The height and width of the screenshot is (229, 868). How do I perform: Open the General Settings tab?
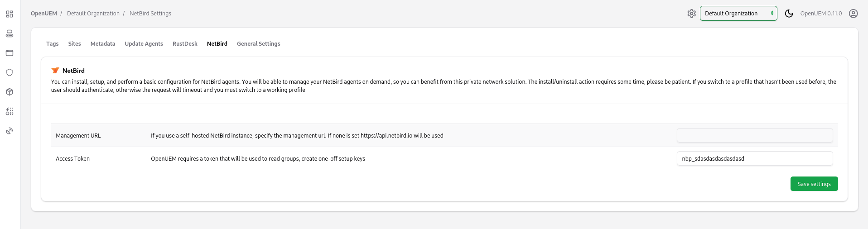pyautogui.click(x=258, y=44)
